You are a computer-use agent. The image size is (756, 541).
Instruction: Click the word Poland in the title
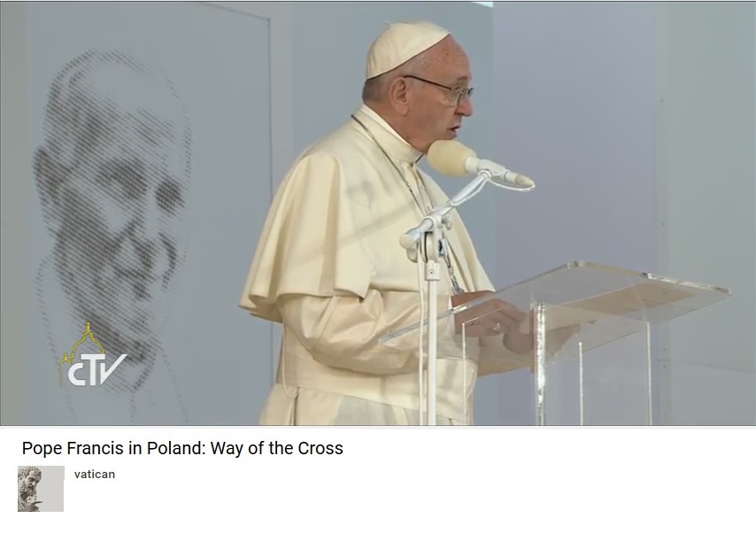point(176,448)
